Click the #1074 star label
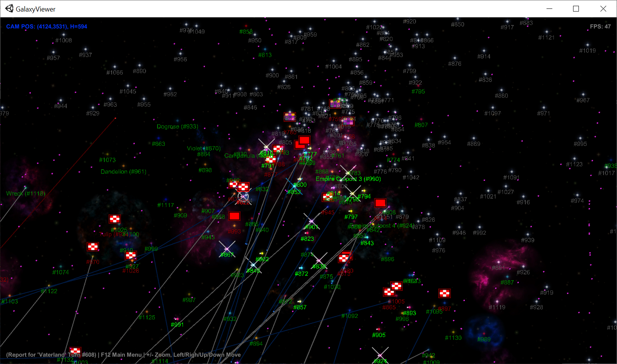The image size is (617, 364). [61, 272]
